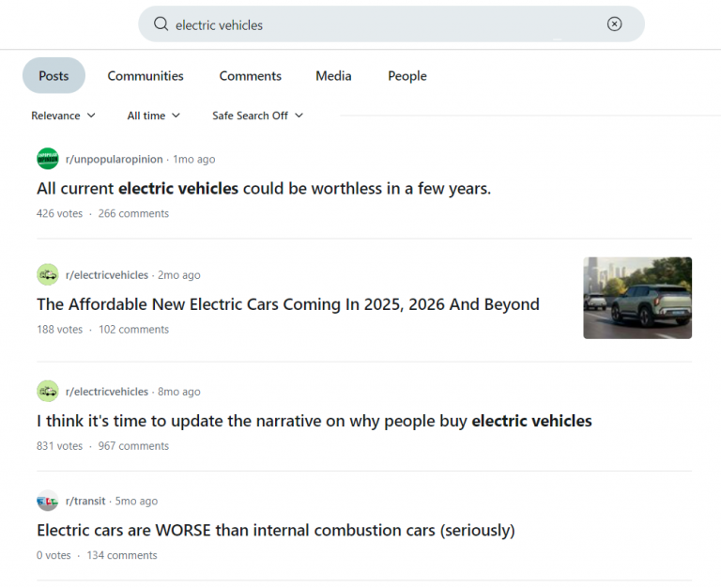Viewport: 721px width, 588px height.
Task: Click the search magnifier icon
Action: [x=161, y=24]
